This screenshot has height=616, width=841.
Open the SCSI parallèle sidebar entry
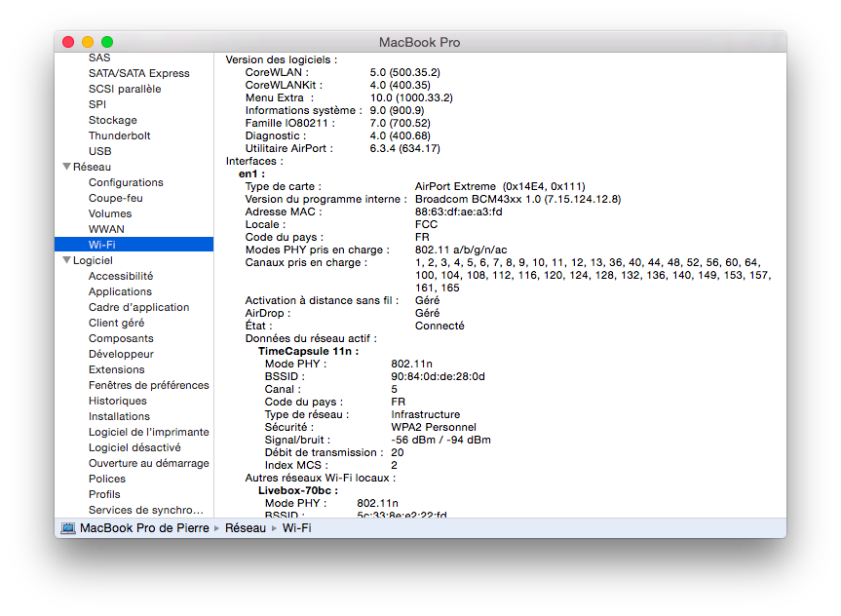(125, 89)
